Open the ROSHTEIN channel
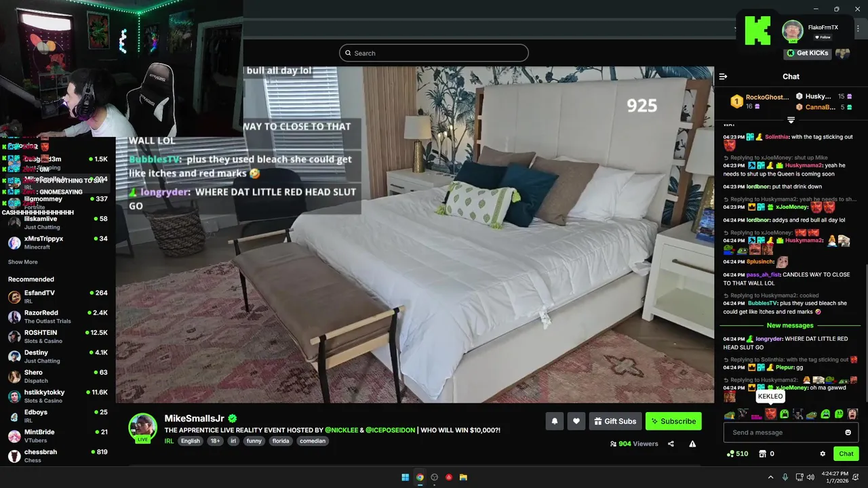 point(58,337)
